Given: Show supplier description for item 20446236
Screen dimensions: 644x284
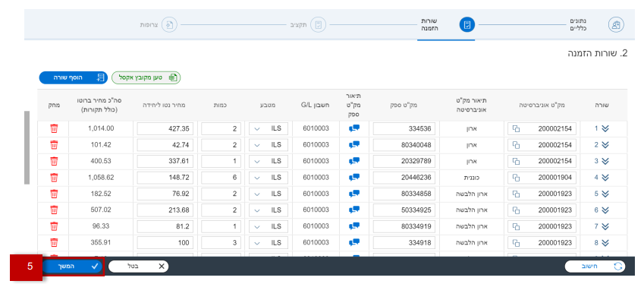Looking at the screenshot, I should coord(354,178).
